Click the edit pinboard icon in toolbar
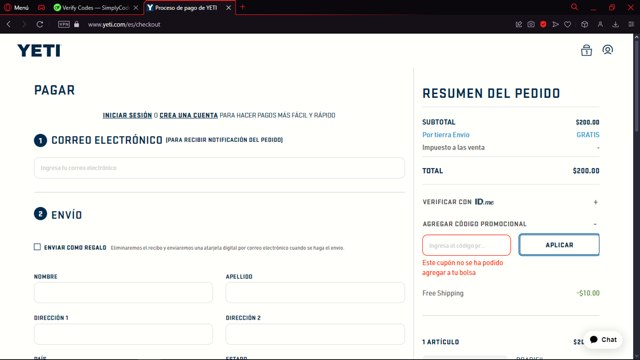 [518, 24]
